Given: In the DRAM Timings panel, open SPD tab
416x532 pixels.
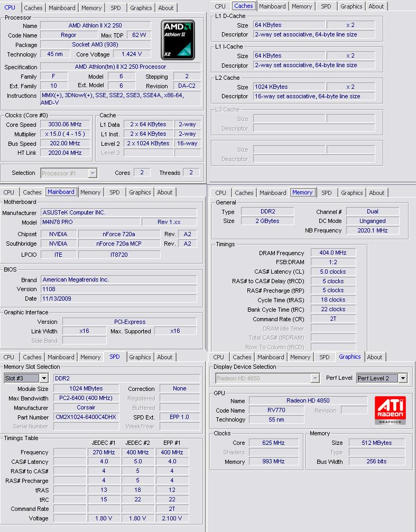Looking at the screenshot, I should pos(326,193).
